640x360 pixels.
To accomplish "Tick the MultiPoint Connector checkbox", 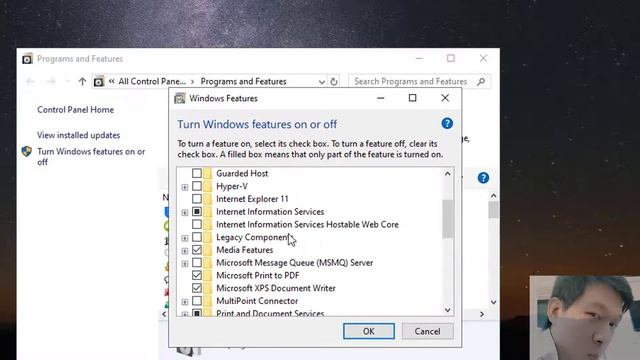I will tap(197, 301).
